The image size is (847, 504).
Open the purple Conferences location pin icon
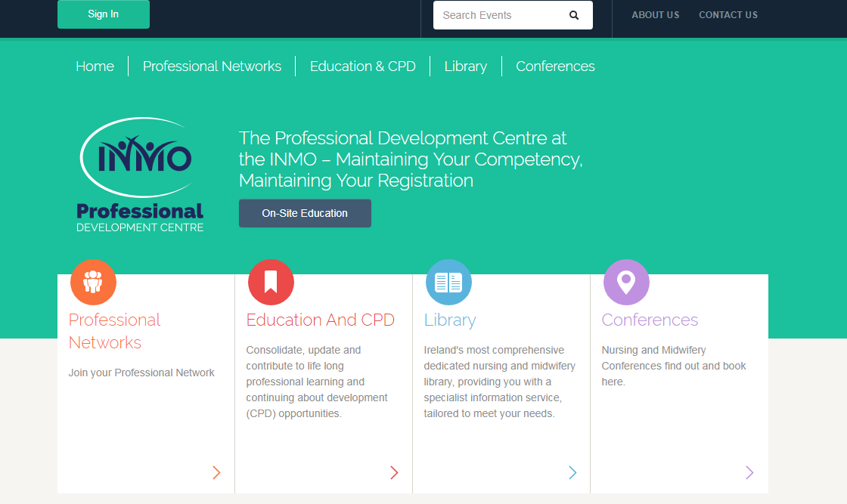click(x=626, y=282)
